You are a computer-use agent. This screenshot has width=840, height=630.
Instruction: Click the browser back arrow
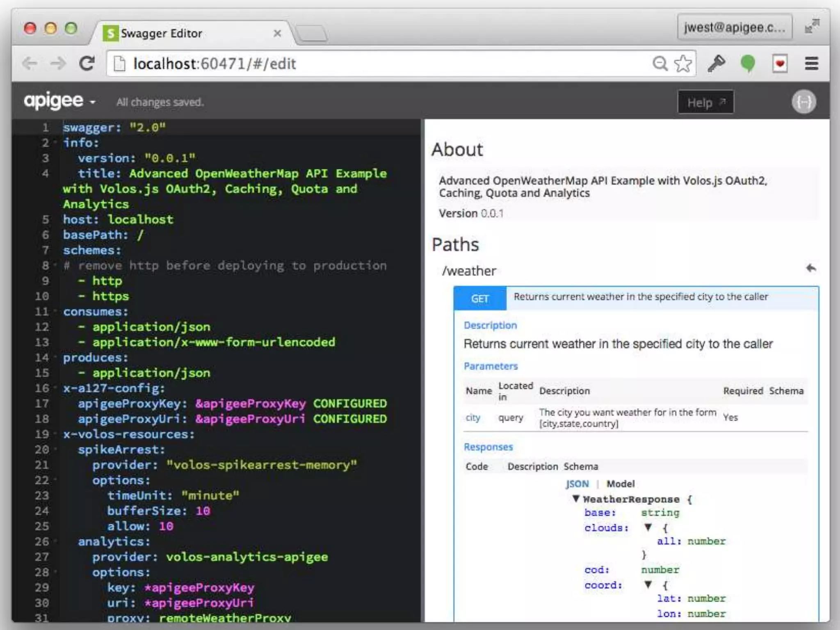click(30, 64)
